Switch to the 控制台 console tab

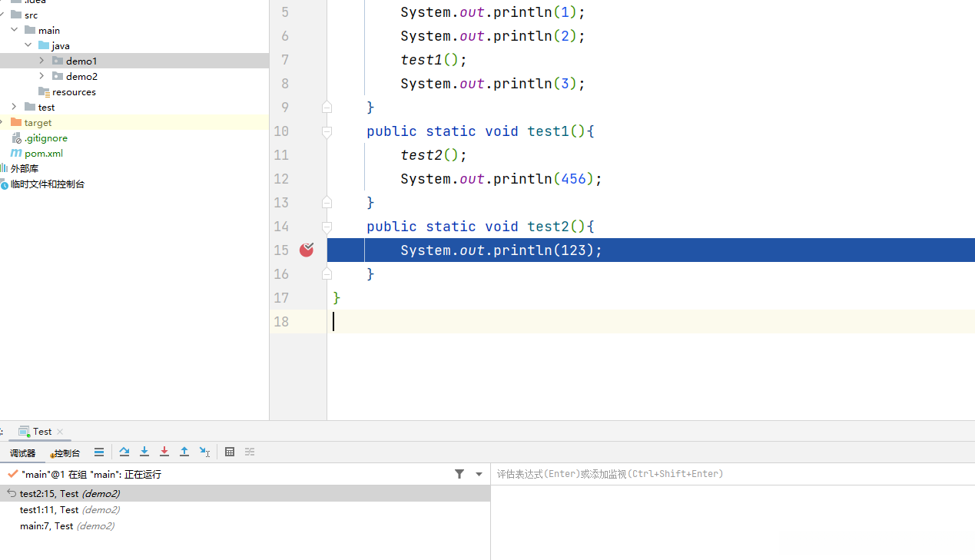click(66, 453)
